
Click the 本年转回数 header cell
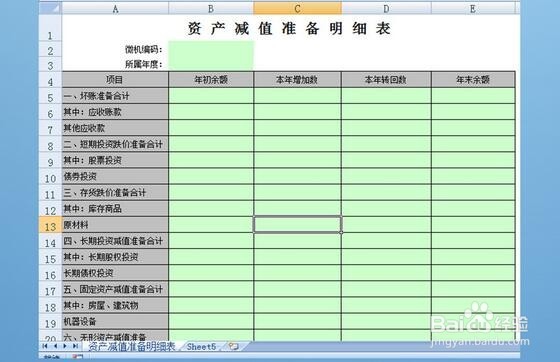[x=386, y=80]
